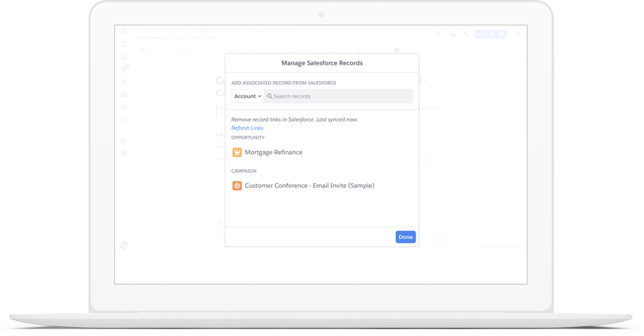Click the Refresh Links link
Screen dimensions: 644x336
click(247, 128)
